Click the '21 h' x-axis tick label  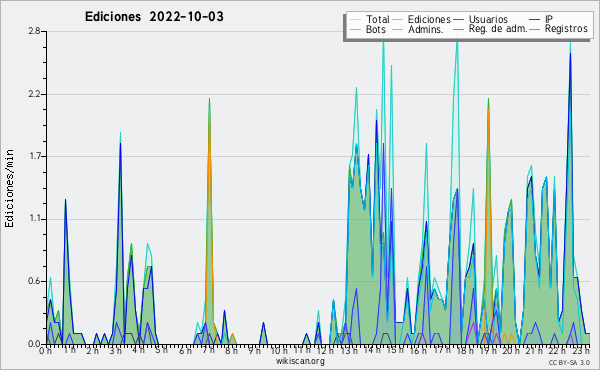tap(534, 350)
